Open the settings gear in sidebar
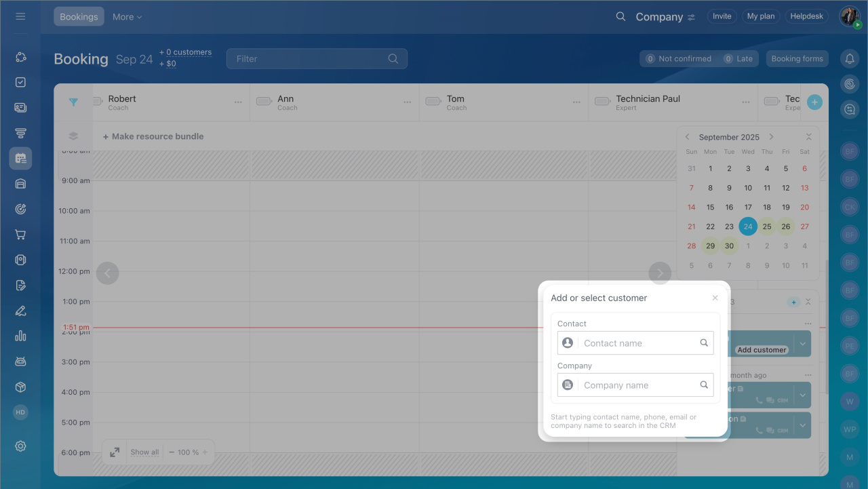868x489 pixels. 20,446
